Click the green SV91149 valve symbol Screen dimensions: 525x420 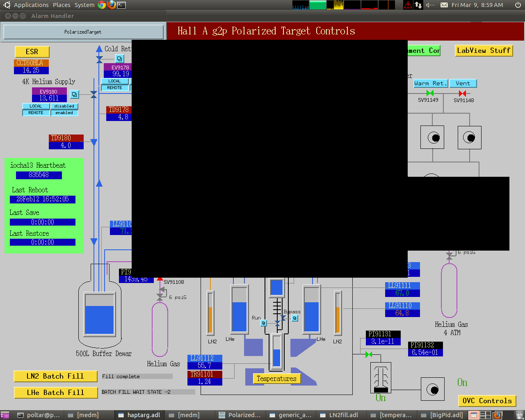pyautogui.click(x=430, y=93)
